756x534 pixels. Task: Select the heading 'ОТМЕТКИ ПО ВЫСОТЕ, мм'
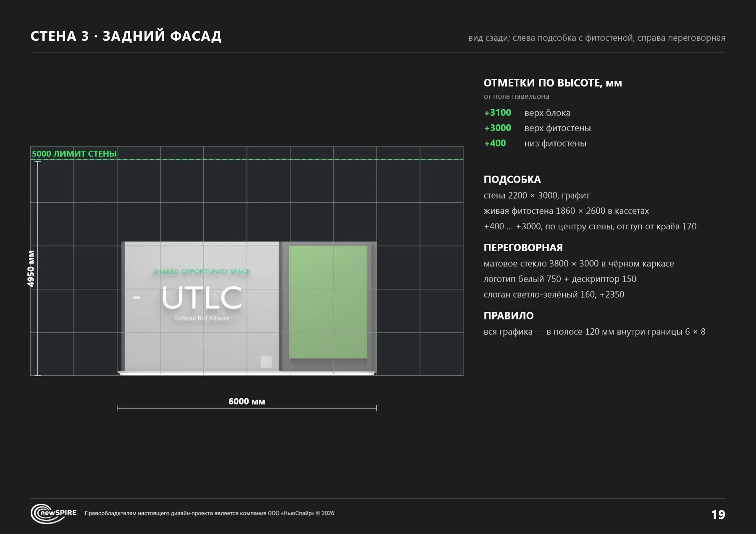(553, 83)
